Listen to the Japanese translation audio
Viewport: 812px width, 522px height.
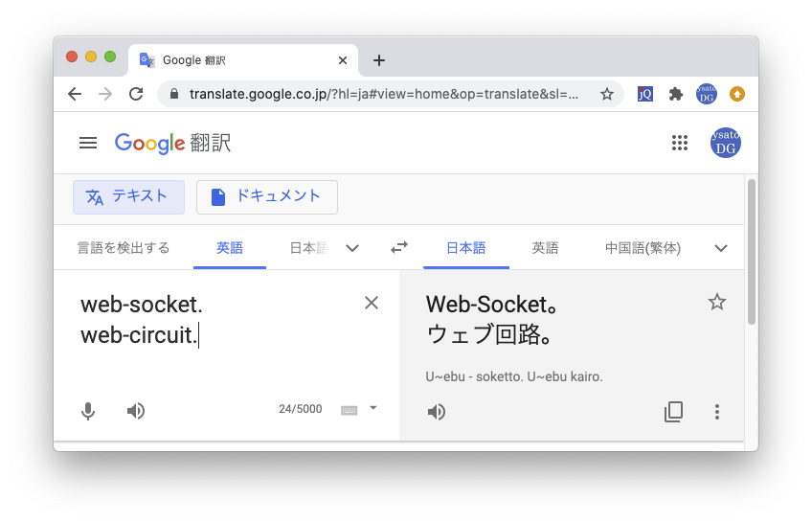click(x=437, y=412)
